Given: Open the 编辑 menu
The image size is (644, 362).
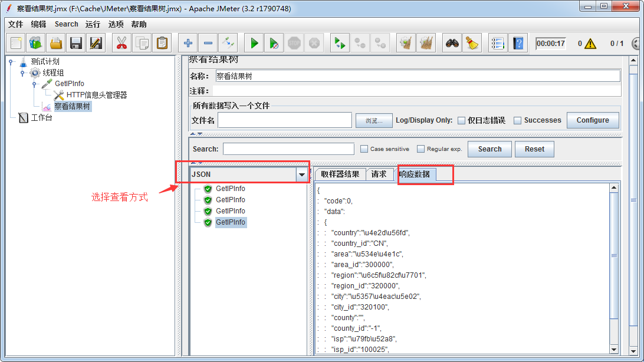Looking at the screenshot, I should [38, 24].
